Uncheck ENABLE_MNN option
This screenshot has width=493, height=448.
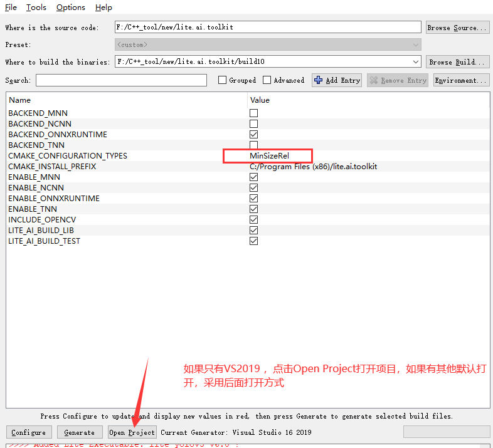[x=254, y=177]
